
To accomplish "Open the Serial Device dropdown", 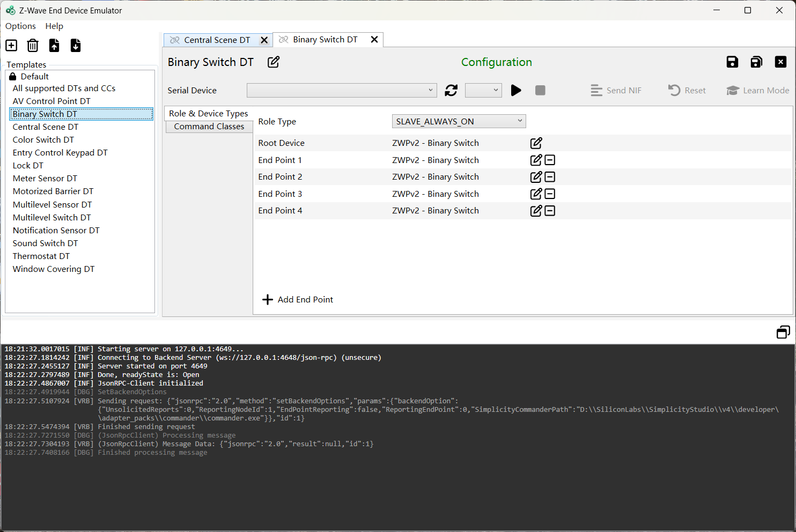I will click(342, 91).
